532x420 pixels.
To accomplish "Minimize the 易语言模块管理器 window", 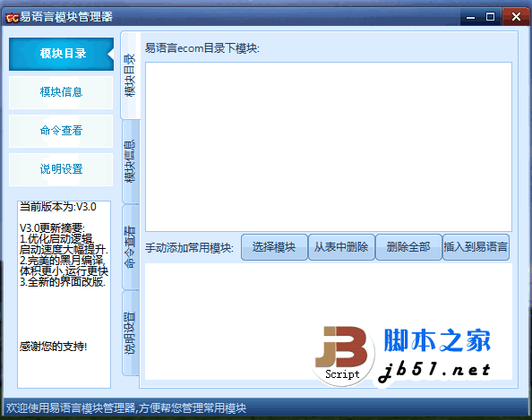I will click(x=470, y=17).
